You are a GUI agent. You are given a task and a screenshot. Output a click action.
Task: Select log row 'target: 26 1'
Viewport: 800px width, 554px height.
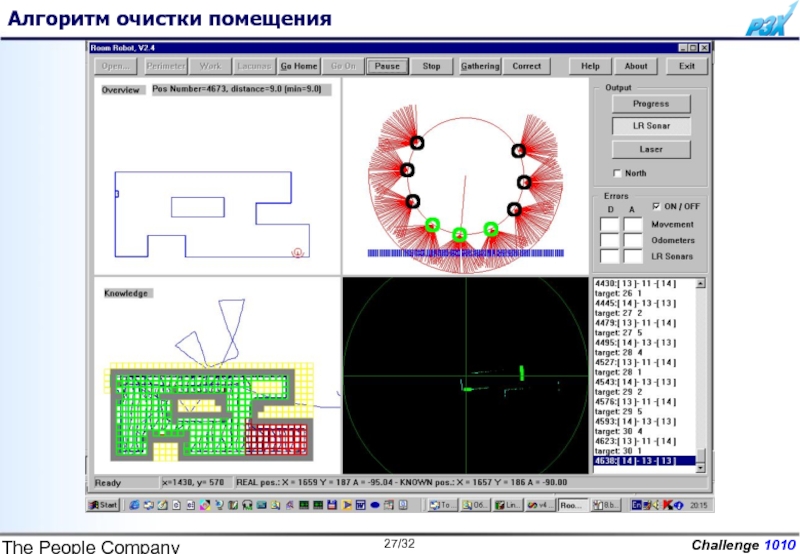(645, 293)
